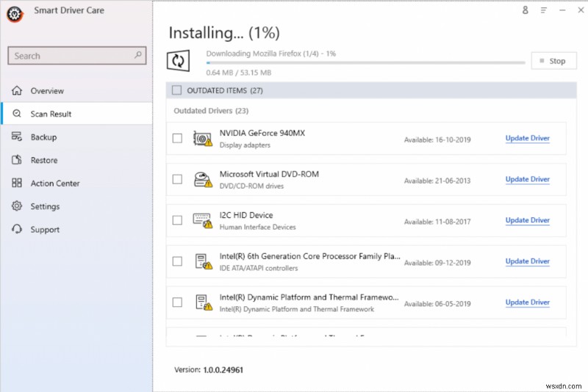This screenshot has height=392, width=588.
Task: Click the NVIDIA GeForce display adapter icon
Action: click(x=203, y=139)
